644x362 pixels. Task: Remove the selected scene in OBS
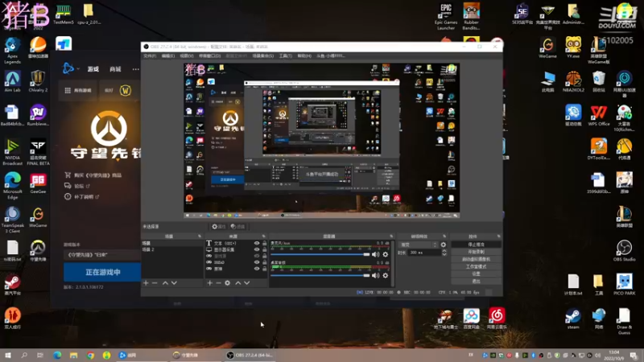pyautogui.click(x=155, y=283)
